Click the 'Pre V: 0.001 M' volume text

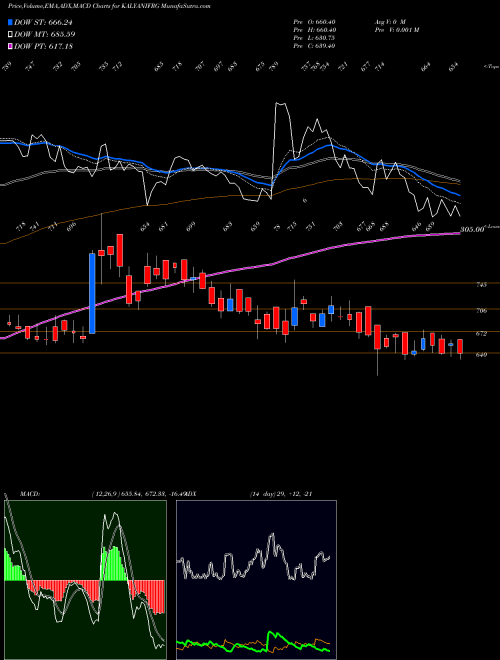tap(396, 30)
